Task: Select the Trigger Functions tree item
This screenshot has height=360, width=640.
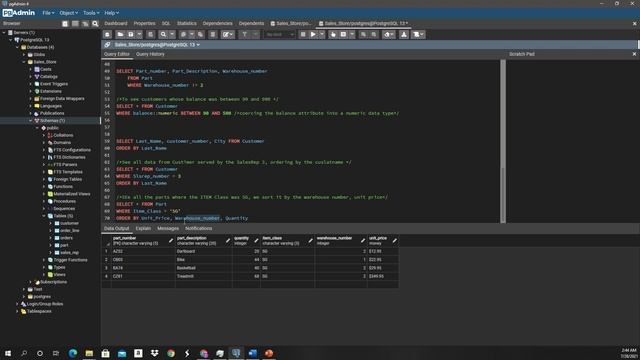Action: pos(70,260)
